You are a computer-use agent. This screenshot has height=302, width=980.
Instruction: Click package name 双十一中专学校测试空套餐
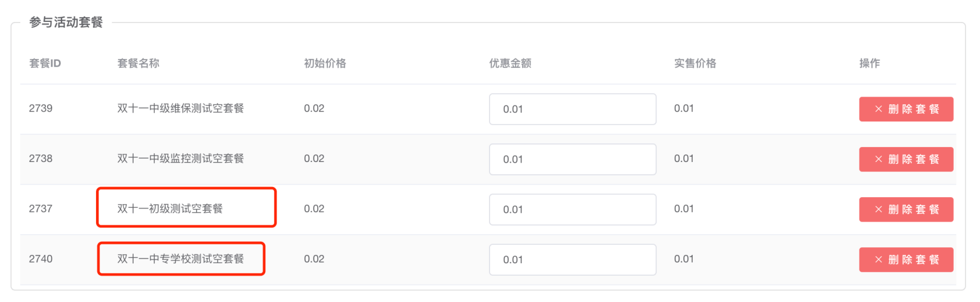181,259
